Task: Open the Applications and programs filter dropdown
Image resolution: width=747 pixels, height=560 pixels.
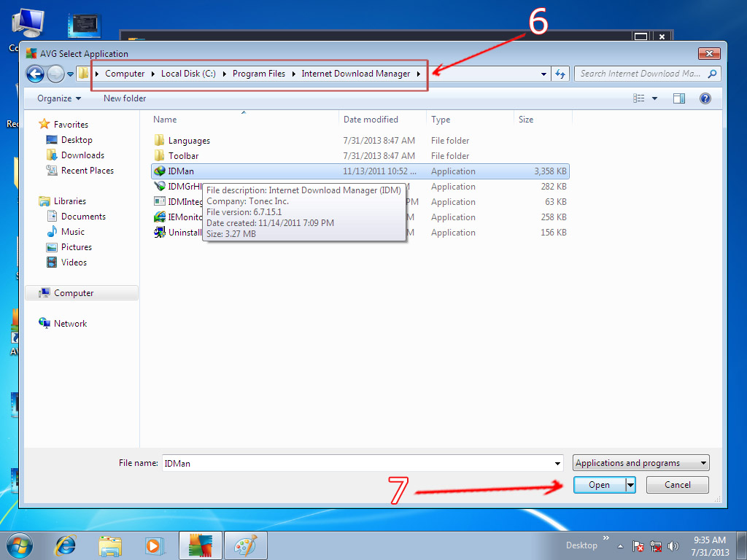Action: 640,462
